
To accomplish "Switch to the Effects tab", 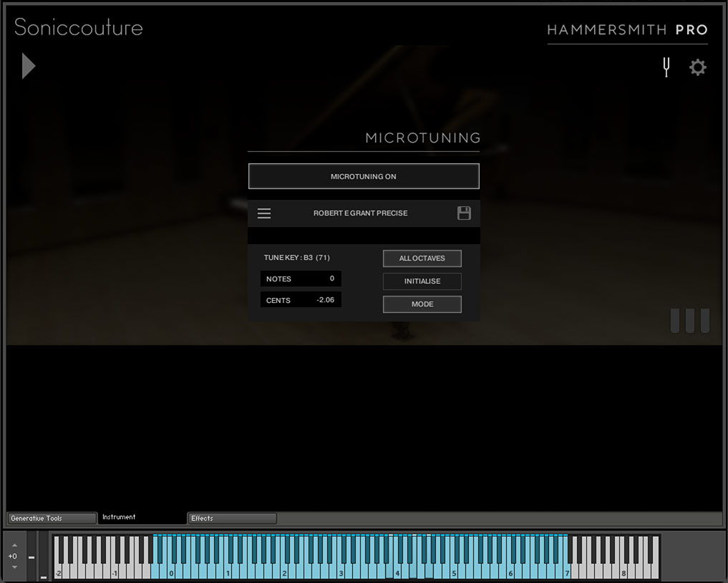I will coord(232,518).
